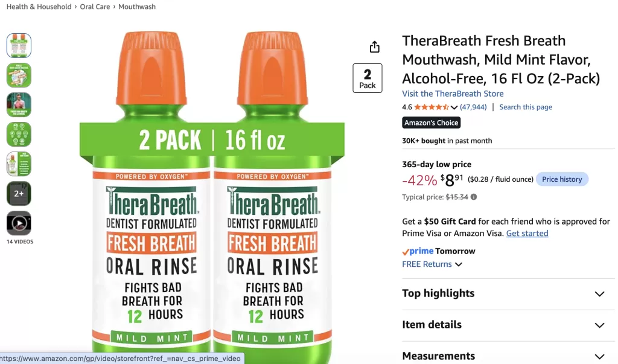Play the 14 videos thumbnail
618x364 pixels.
(x=19, y=223)
